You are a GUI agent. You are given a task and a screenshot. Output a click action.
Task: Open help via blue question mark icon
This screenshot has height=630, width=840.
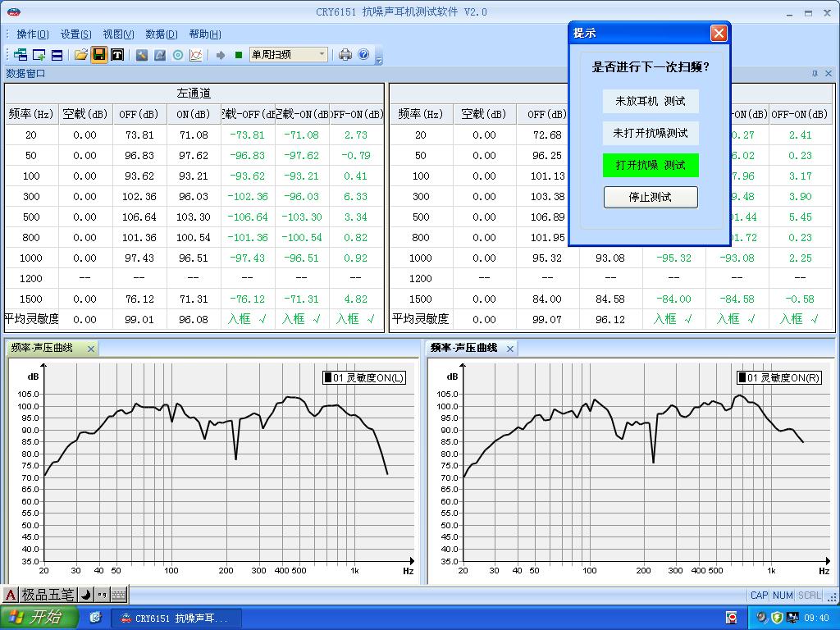pyautogui.click(x=363, y=55)
